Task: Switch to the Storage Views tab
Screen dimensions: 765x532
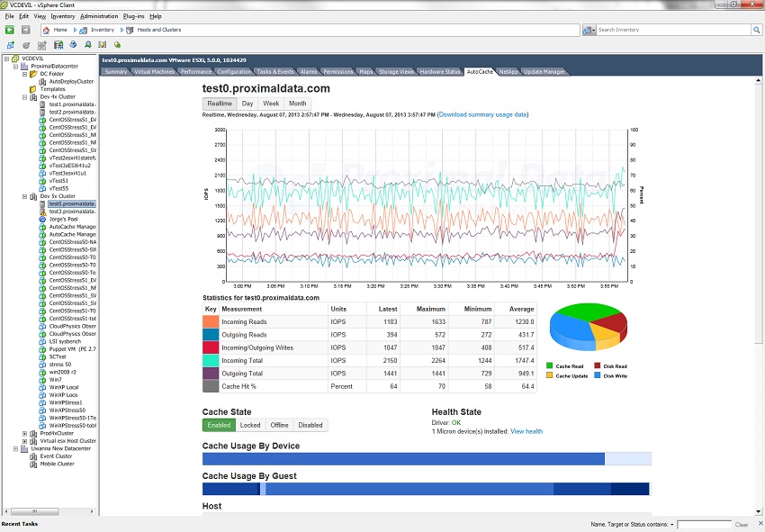Action: [396, 72]
